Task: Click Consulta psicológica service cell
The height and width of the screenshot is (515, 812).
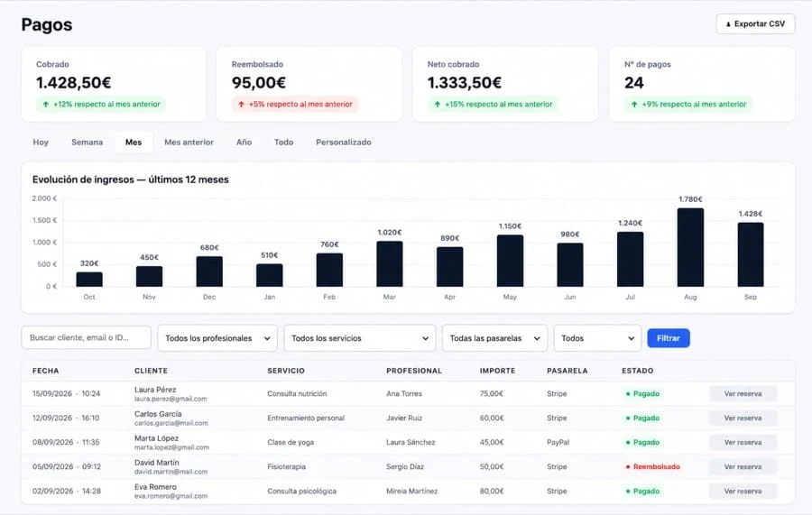Action: (301, 492)
